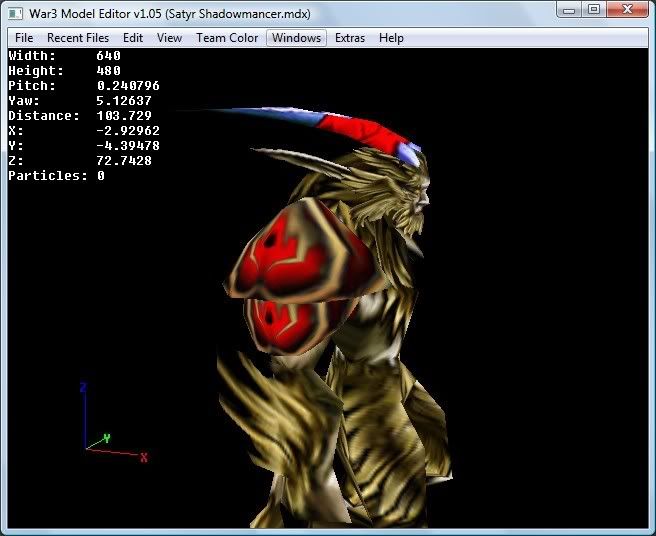Open the Team Color menu

click(227, 38)
